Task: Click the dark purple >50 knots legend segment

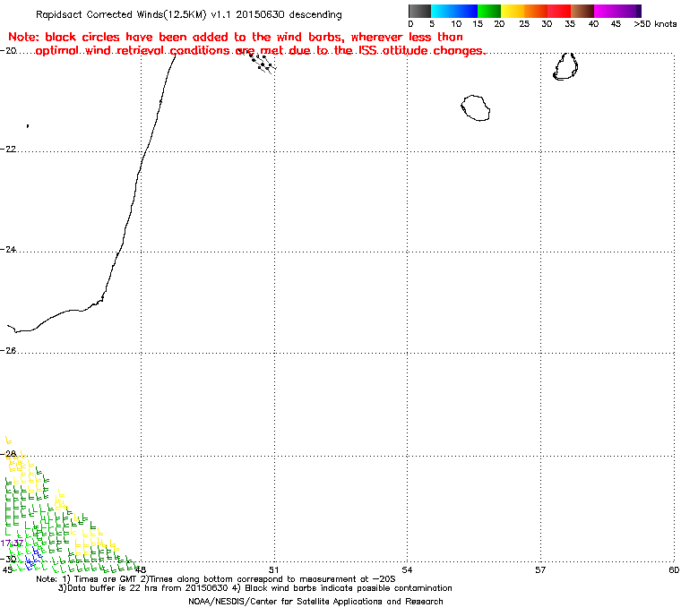Action: (x=639, y=11)
